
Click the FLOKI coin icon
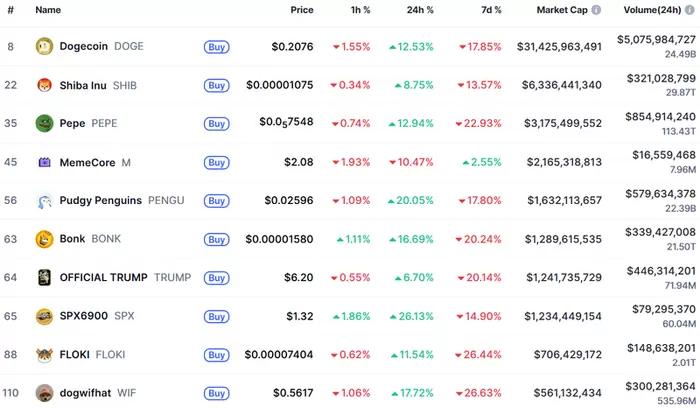point(44,354)
